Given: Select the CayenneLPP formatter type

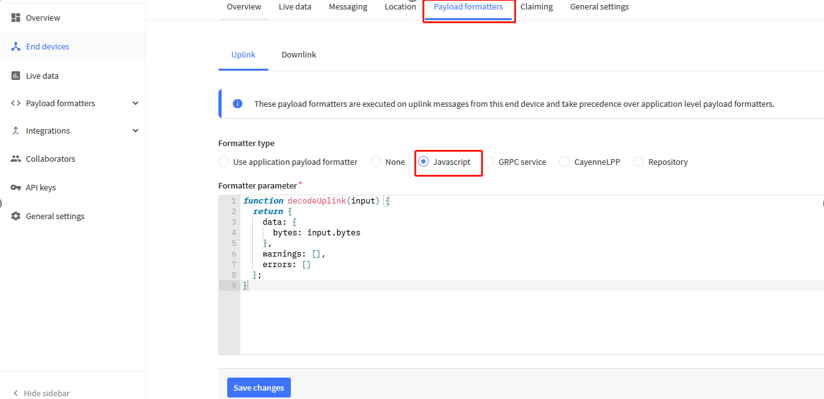Looking at the screenshot, I should (x=564, y=162).
